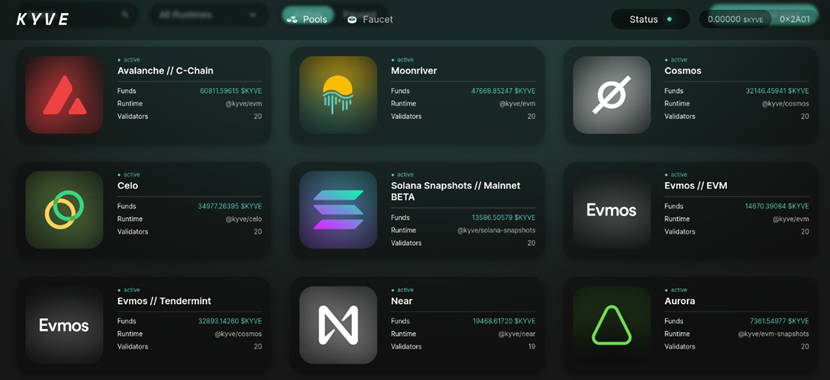
Task: Click the Solana gradient logo
Action: [338, 210]
